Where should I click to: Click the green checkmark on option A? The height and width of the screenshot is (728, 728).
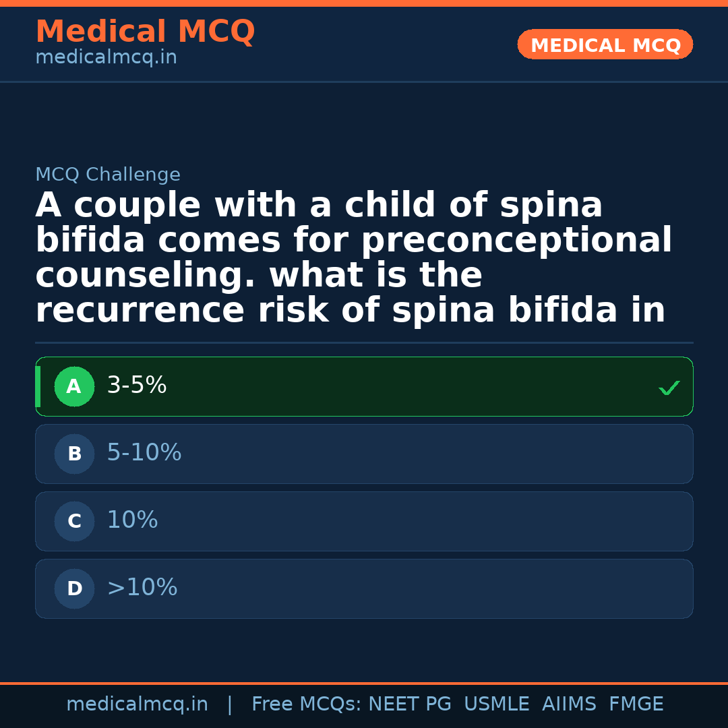(x=669, y=388)
